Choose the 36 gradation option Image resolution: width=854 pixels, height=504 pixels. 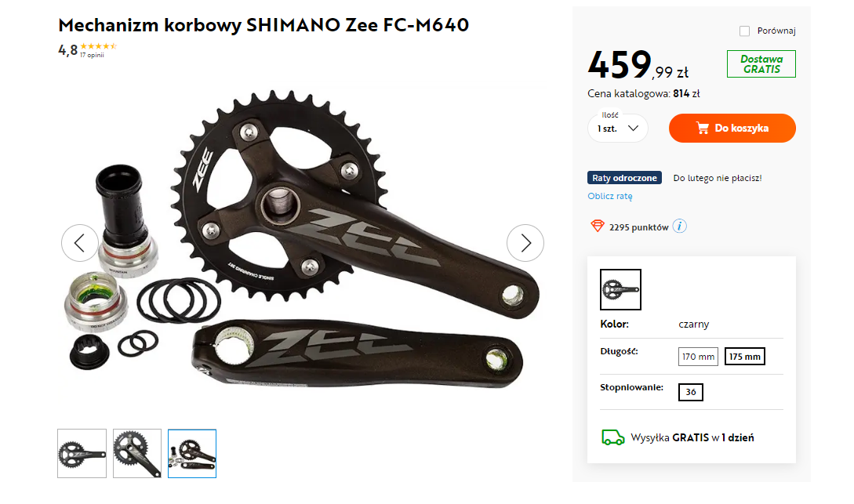[x=691, y=392]
